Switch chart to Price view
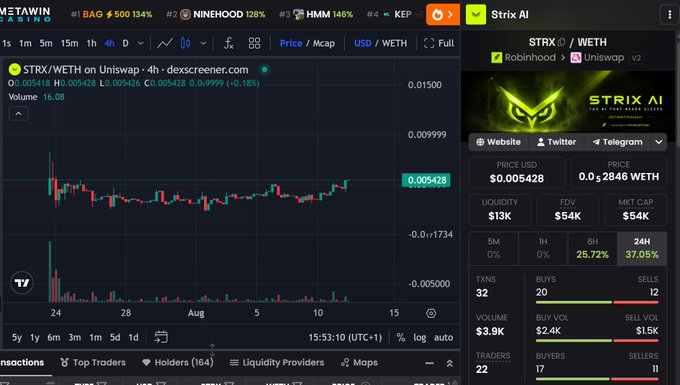This screenshot has width=680, height=385. pyautogui.click(x=291, y=43)
